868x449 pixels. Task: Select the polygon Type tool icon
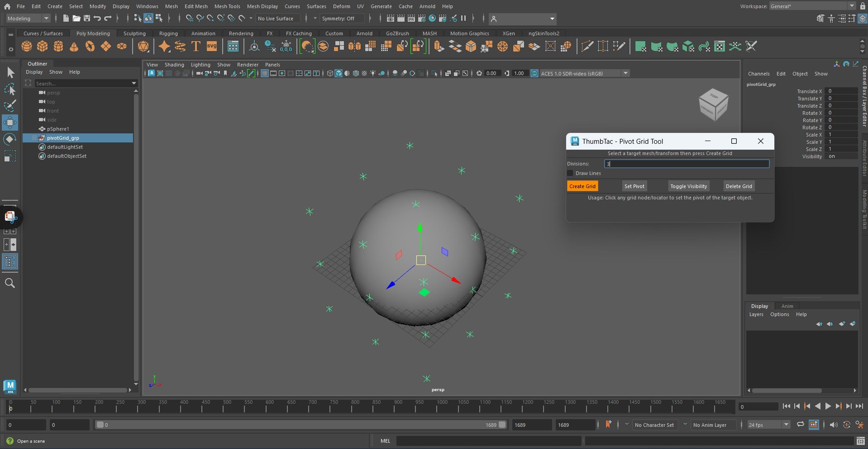coord(196,47)
